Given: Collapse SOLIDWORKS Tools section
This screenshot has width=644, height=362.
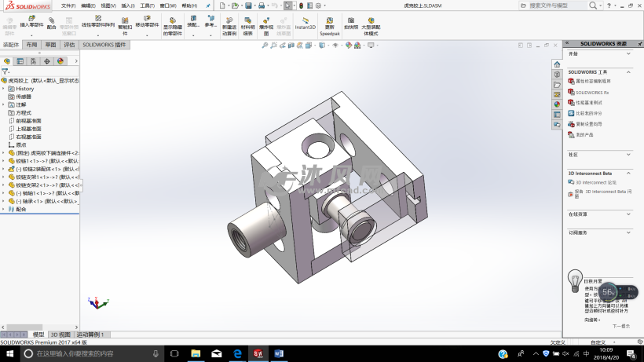Looking at the screenshot, I should [628, 71].
